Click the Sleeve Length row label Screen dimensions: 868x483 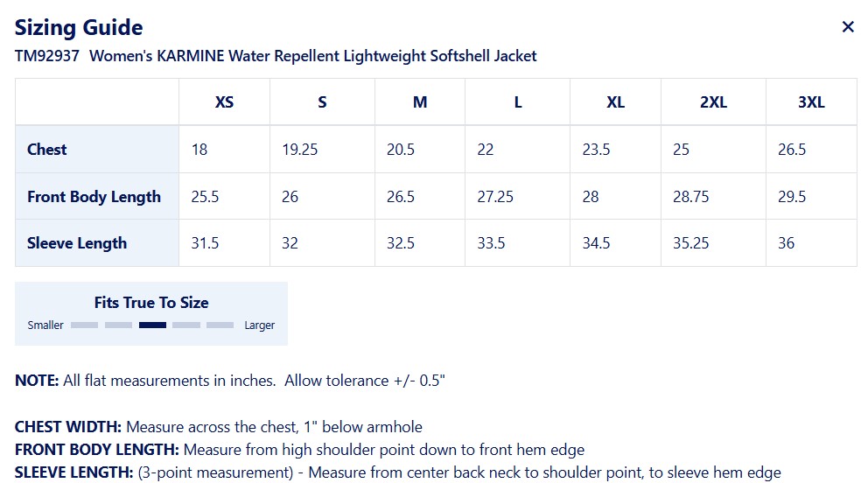tap(77, 243)
